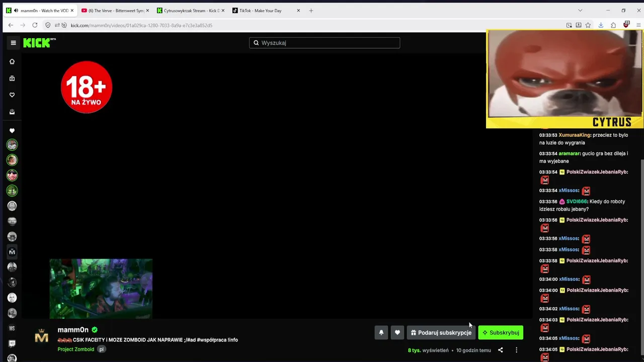
Task: Open the three-dot more options menu
Action: (516, 350)
